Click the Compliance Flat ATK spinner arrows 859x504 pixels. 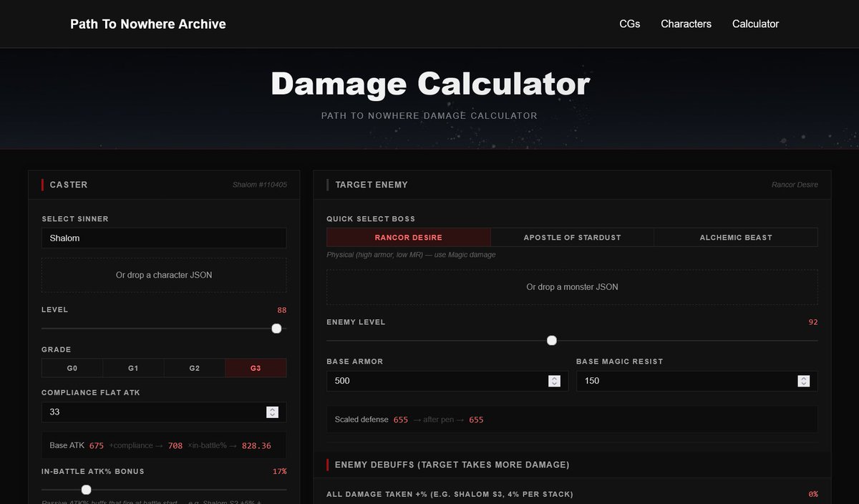tap(272, 412)
